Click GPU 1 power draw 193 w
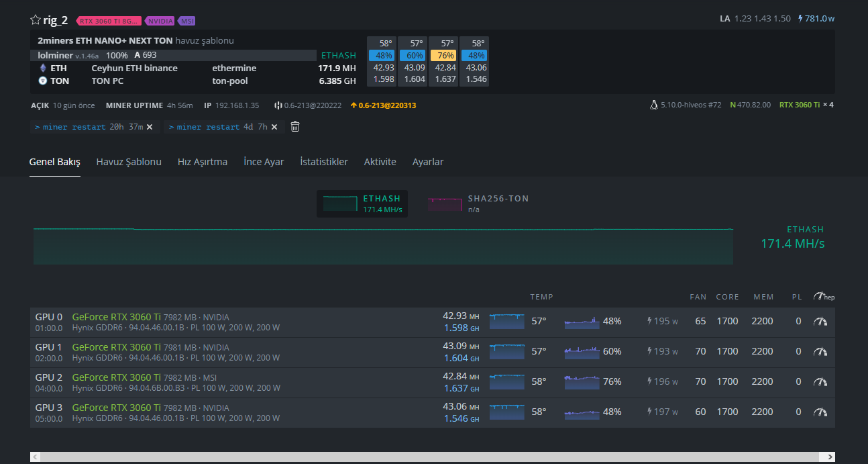The width and height of the screenshot is (868, 464). (662, 352)
